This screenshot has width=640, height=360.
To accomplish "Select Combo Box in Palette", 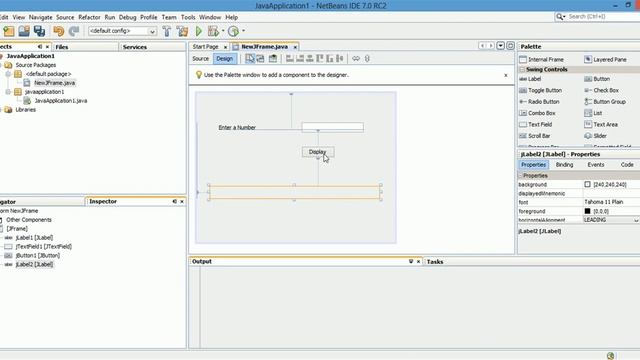I will click(x=537, y=113).
